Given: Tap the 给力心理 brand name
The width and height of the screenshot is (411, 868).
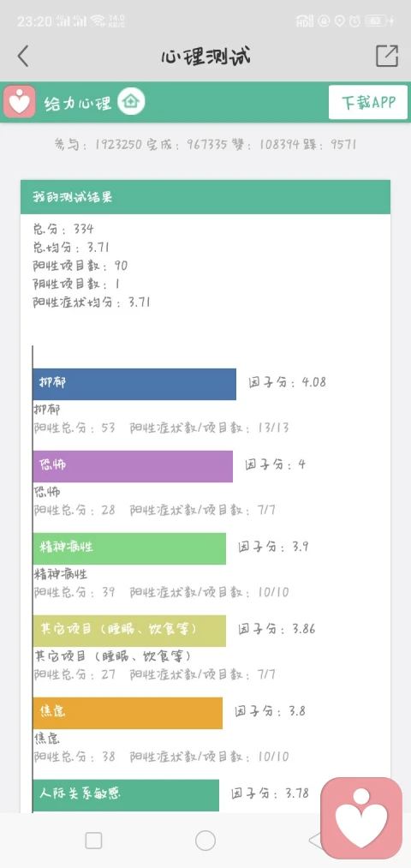Looking at the screenshot, I should [x=78, y=103].
